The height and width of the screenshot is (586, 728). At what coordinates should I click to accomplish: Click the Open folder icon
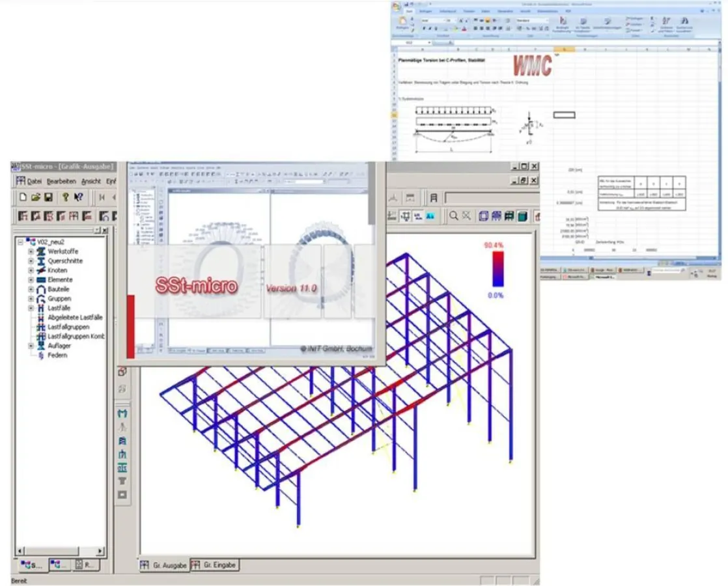point(36,197)
